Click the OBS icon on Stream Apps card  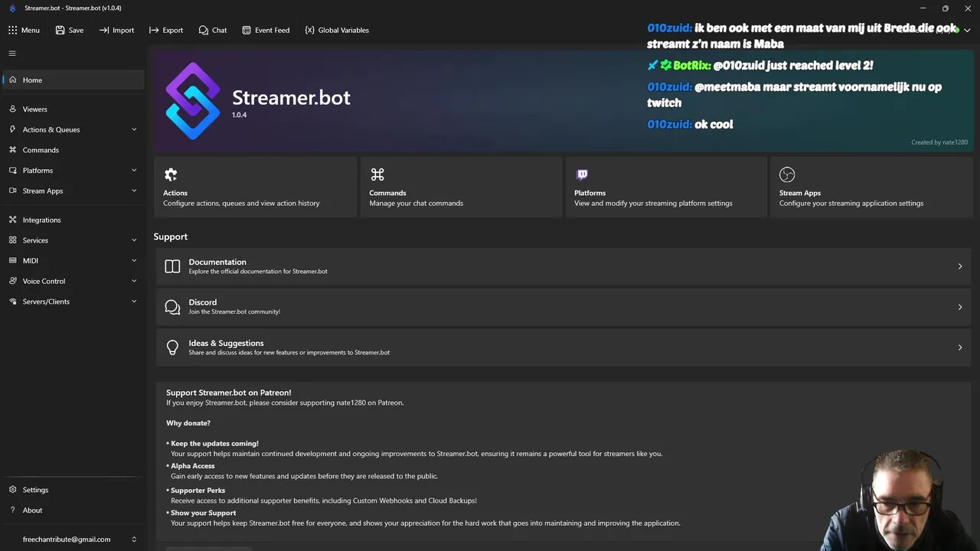787,174
